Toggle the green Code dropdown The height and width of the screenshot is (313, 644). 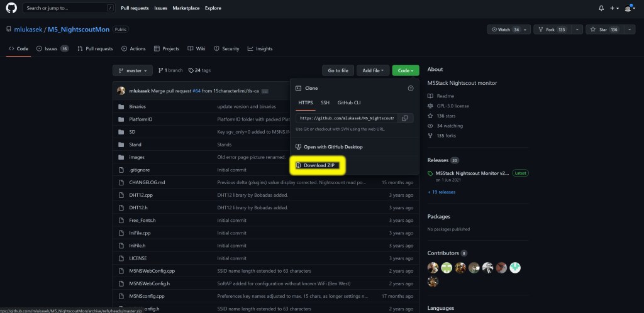click(405, 70)
